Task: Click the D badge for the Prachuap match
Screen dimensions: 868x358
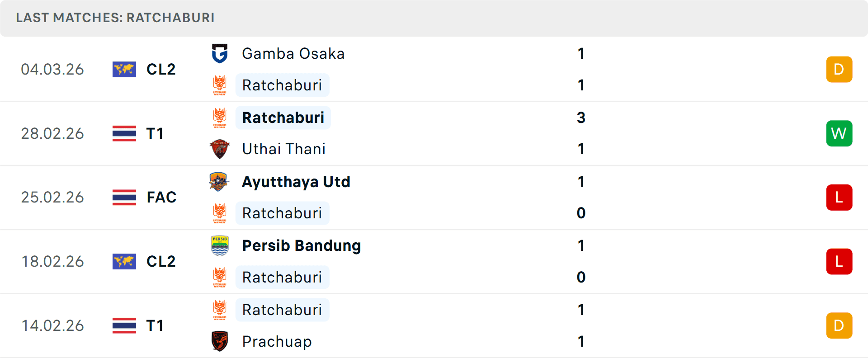Action: (x=839, y=325)
